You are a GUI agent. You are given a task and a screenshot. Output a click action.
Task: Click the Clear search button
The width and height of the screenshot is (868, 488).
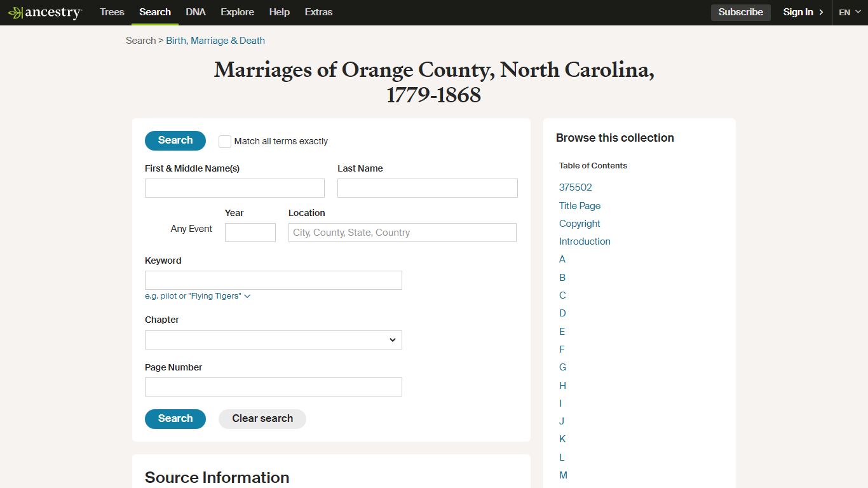[262, 419]
